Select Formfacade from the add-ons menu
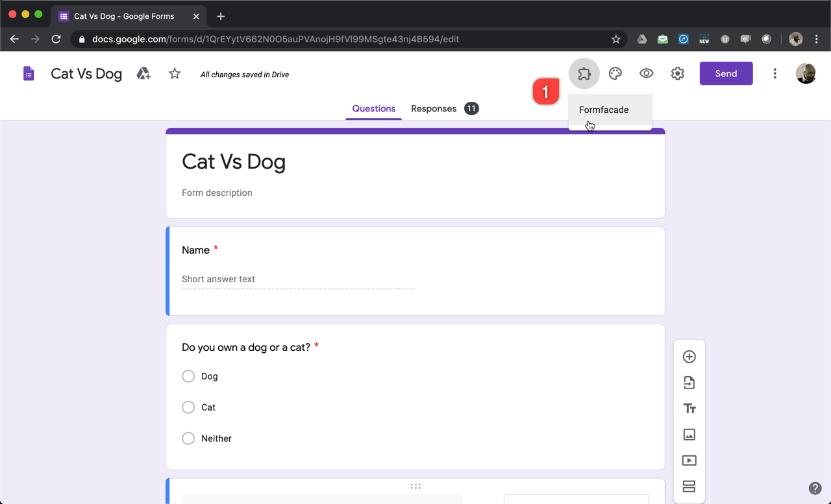Viewport: 831px width, 504px height. (603, 110)
